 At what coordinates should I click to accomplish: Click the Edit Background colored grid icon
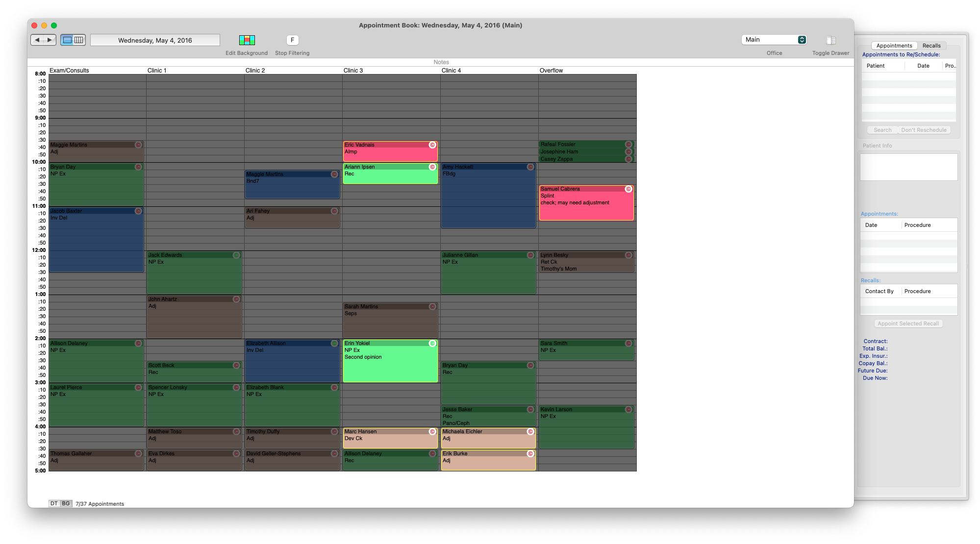coord(247,40)
